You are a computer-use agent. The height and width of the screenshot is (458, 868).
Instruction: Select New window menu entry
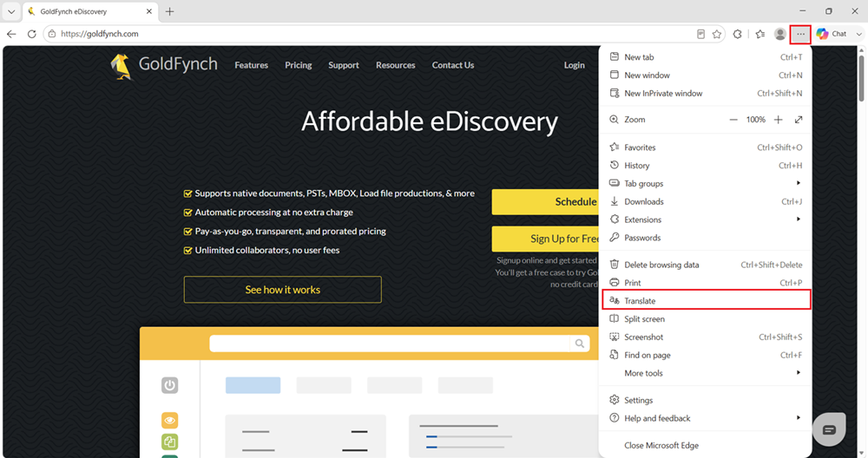tap(706, 75)
